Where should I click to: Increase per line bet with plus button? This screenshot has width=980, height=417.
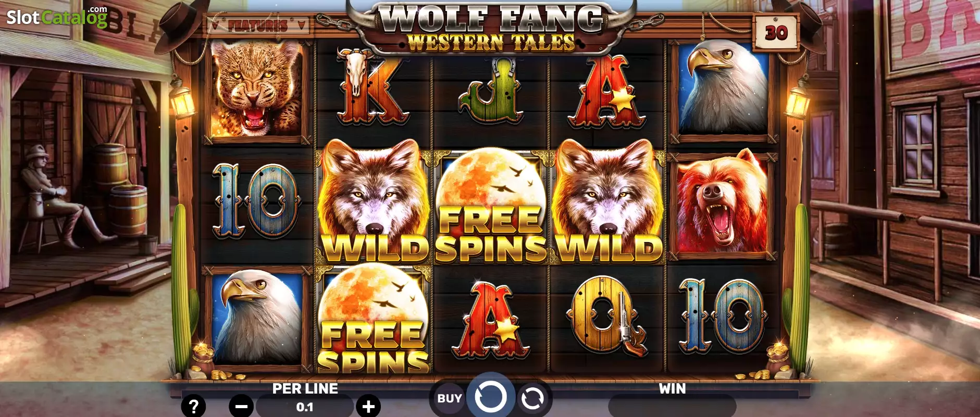point(368,406)
